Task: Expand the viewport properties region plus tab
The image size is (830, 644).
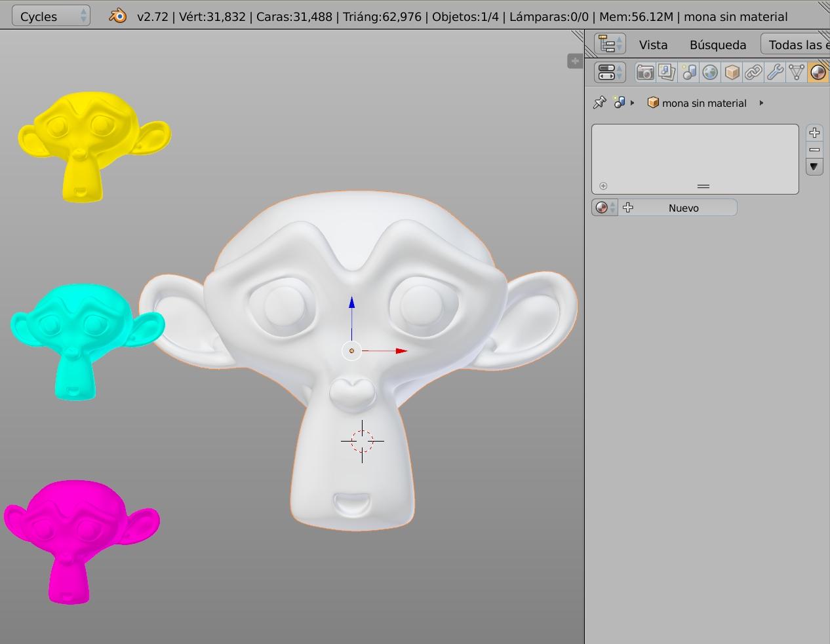Action: click(x=575, y=61)
